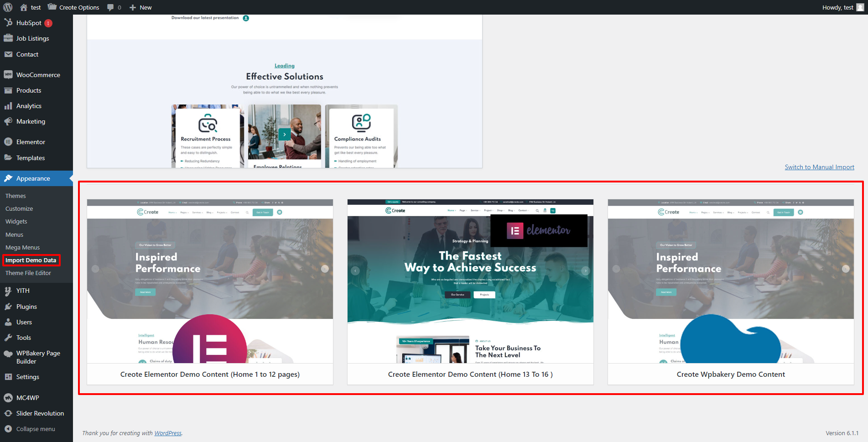This screenshot has height=442, width=868.
Task: Select Creote Elementor Demo Home 13 To 16 thumbnail
Action: click(x=470, y=281)
